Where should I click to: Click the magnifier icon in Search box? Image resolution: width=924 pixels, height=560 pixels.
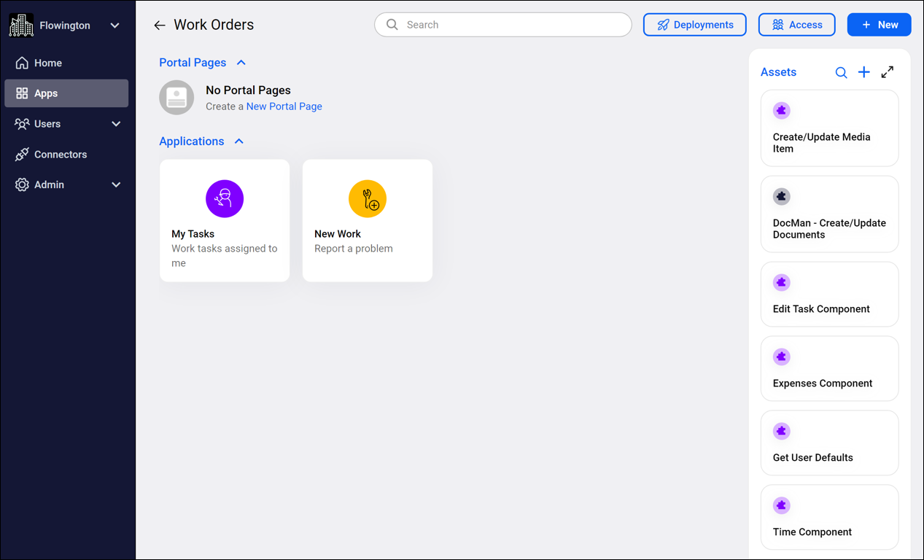[392, 25]
